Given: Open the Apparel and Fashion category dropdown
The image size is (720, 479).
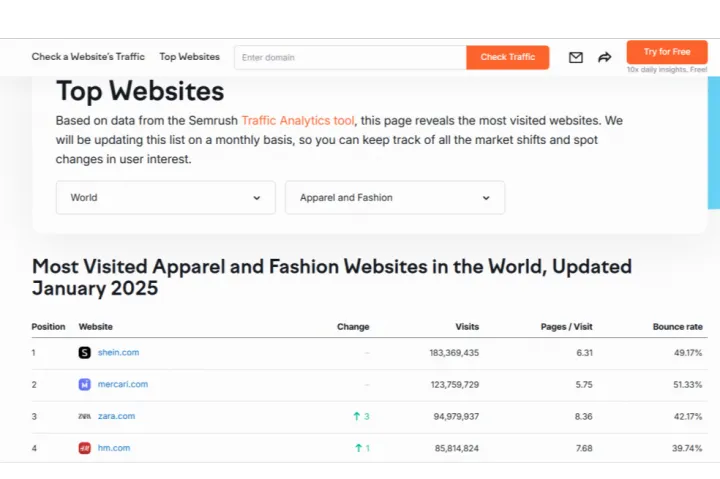Looking at the screenshot, I should pyautogui.click(x=395, y=197).
